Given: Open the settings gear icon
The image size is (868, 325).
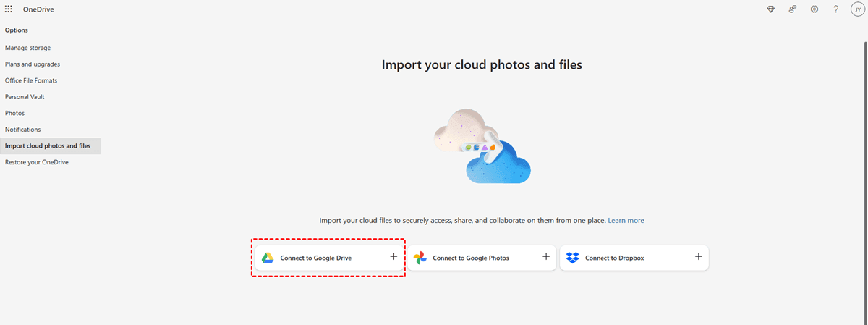Looking at the screenshot, I should [x=814, y=9].
